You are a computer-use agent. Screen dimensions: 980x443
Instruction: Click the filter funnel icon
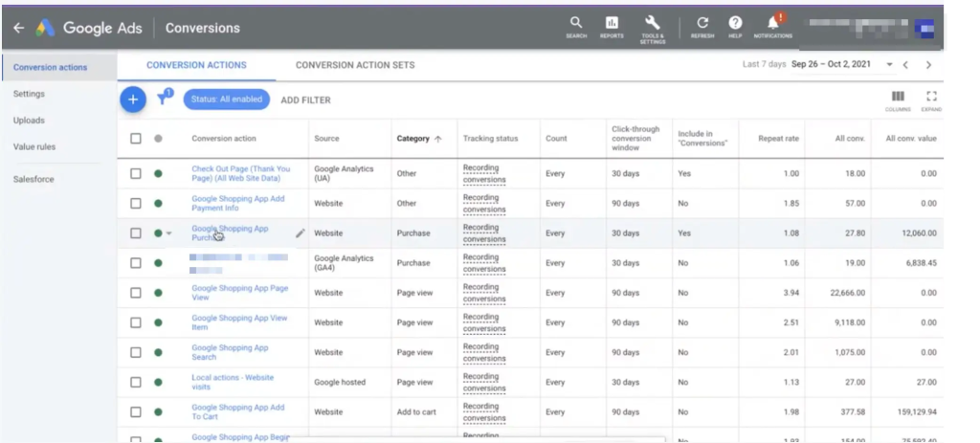(x=164, y=98)
